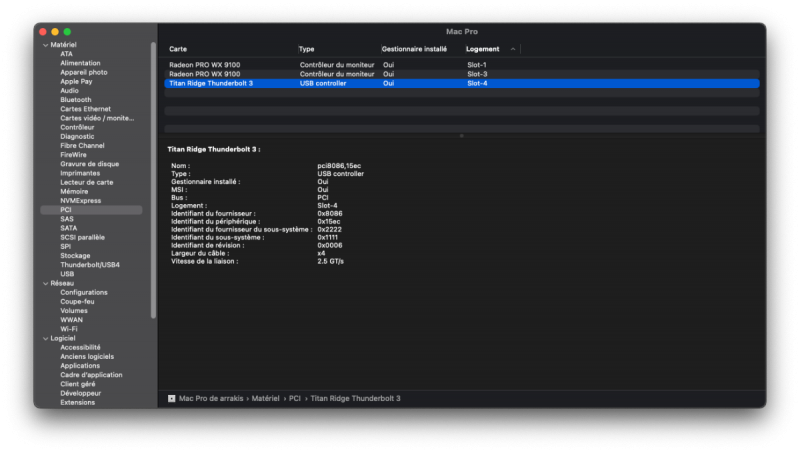The image size is (800, 453).
Task: Click the computer icon in the path bar
Action: tap(171, 398)
